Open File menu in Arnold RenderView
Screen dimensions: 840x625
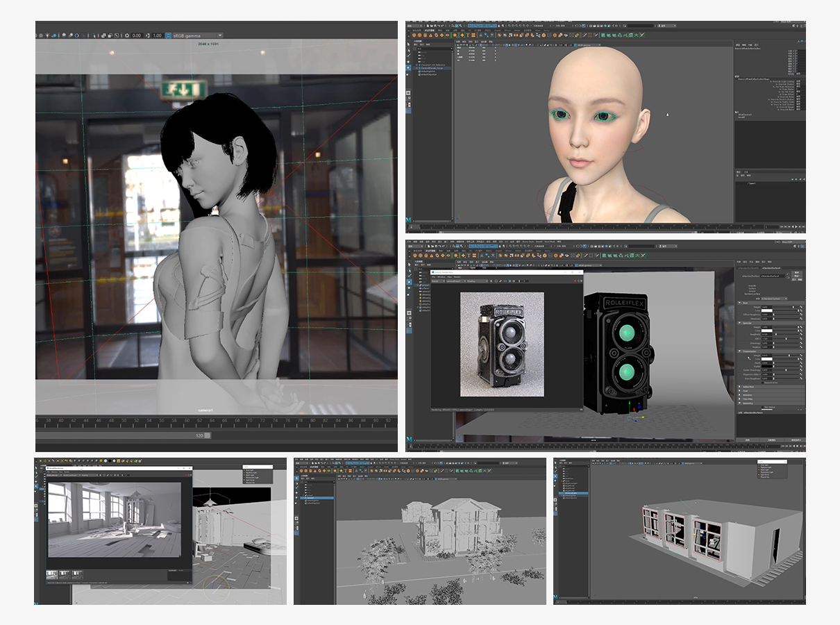tap(435, 277)
